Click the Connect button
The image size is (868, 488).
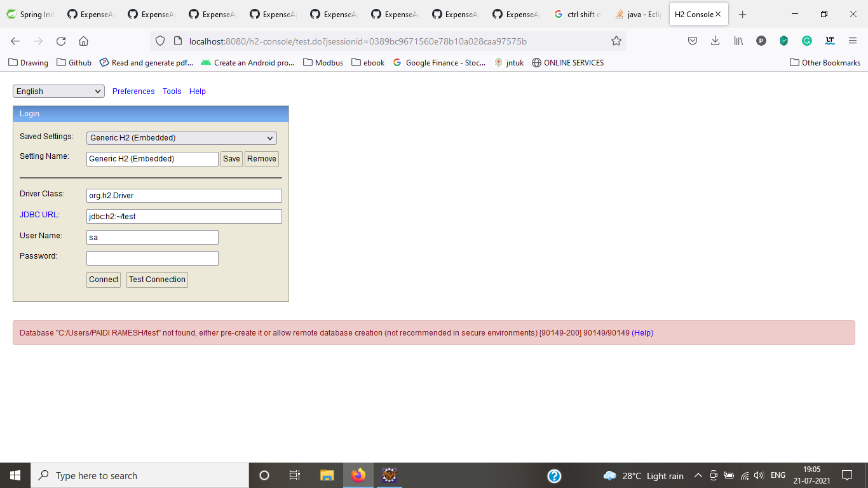(103, 280)
